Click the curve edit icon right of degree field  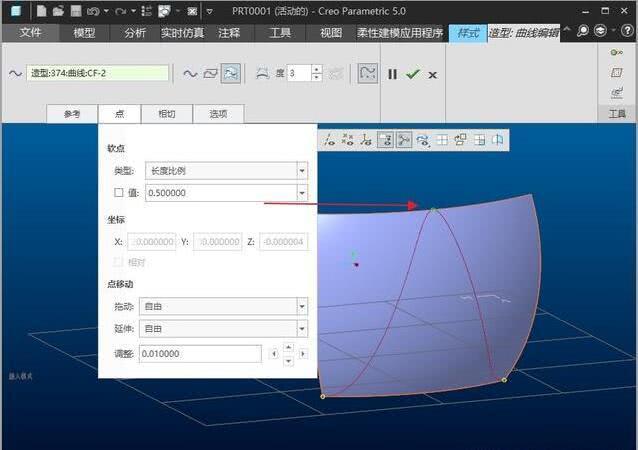[x=336, y=74]
